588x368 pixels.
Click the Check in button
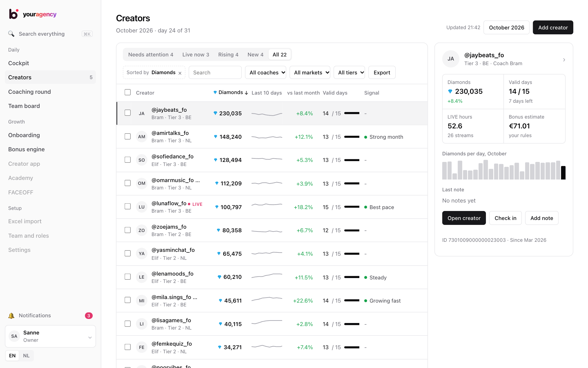[x=505, y=218]
